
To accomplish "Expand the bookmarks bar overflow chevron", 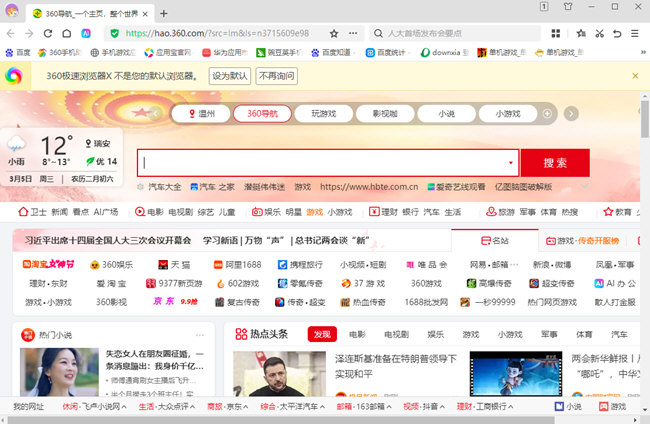I will pos(643,52).
